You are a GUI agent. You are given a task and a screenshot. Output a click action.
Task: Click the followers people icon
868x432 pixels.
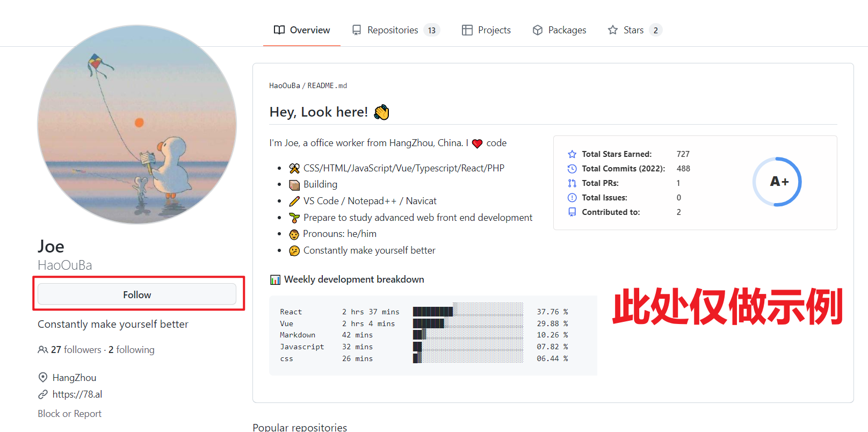43,350
